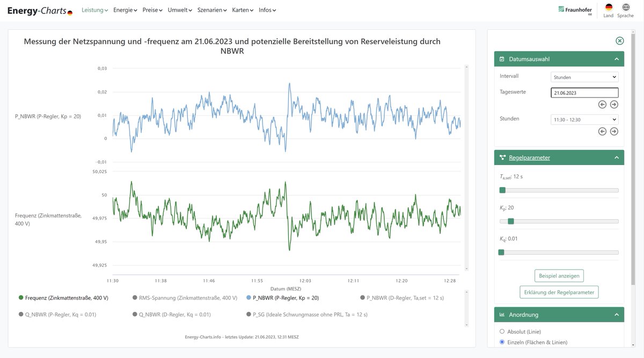The width and height of the screenshot is (644, 358).
Task: Click the legend vertical scrollbar
Action: point(466,309)
